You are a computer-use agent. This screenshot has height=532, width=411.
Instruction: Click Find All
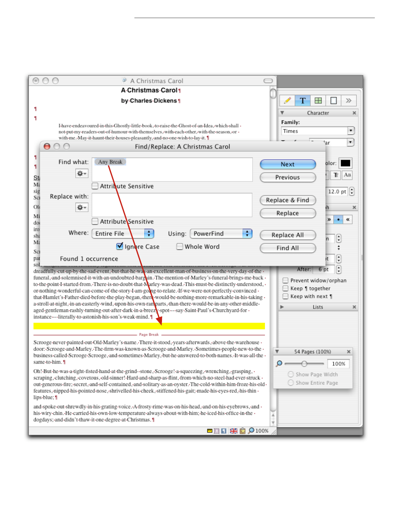[288, 248]
